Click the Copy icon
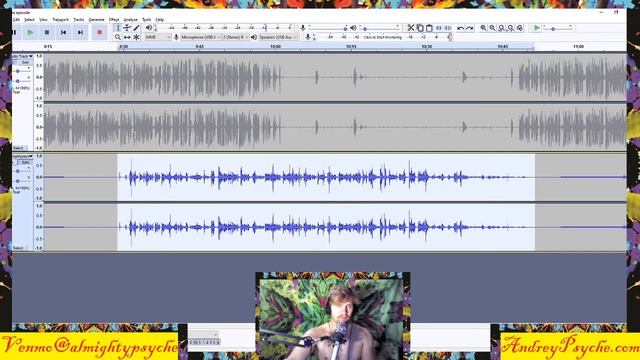The image size is (640, 360). 420,28
